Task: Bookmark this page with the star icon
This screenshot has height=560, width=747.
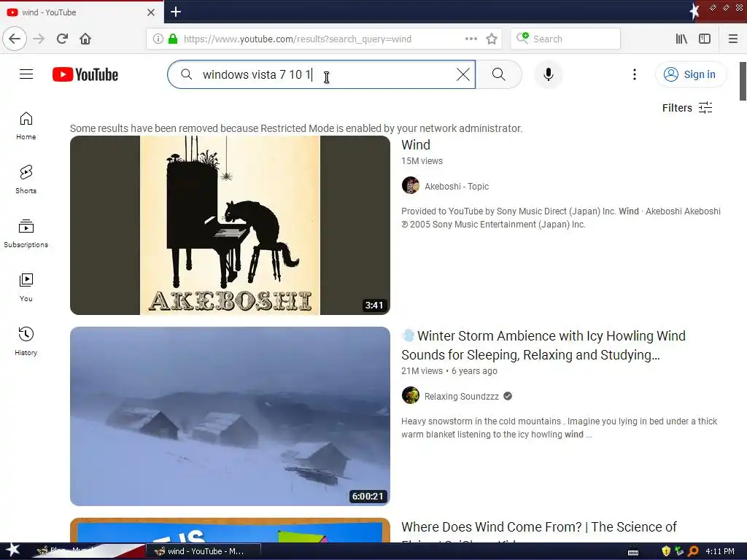Action: click(492, 39)
